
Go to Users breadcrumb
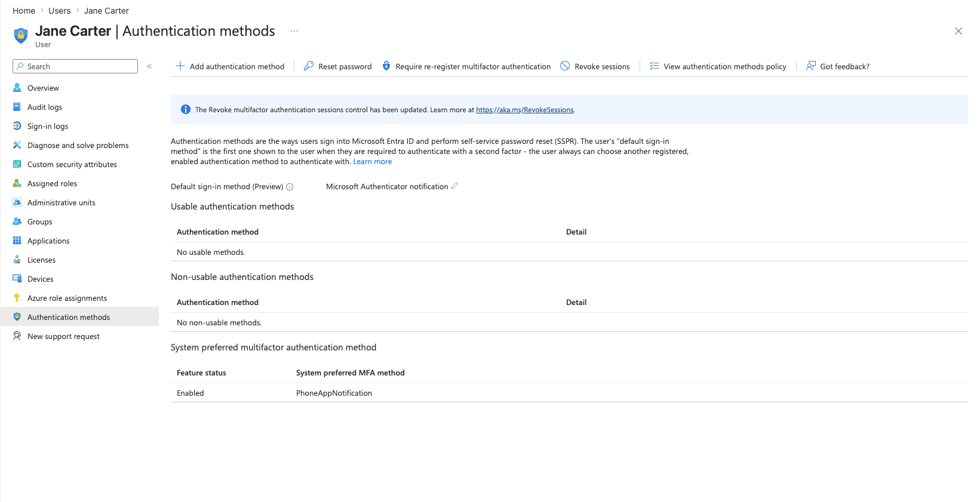[60, 11]
